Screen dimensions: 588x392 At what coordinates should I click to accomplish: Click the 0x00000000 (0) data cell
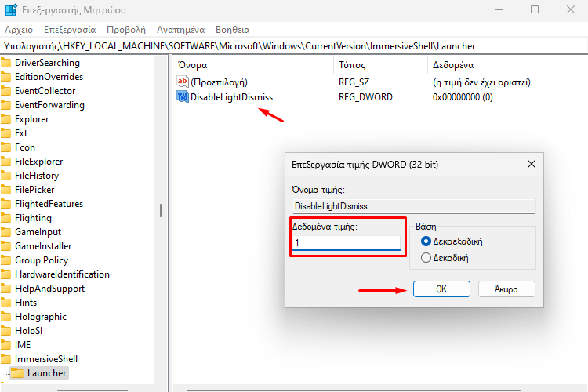[x=463, y=96]
